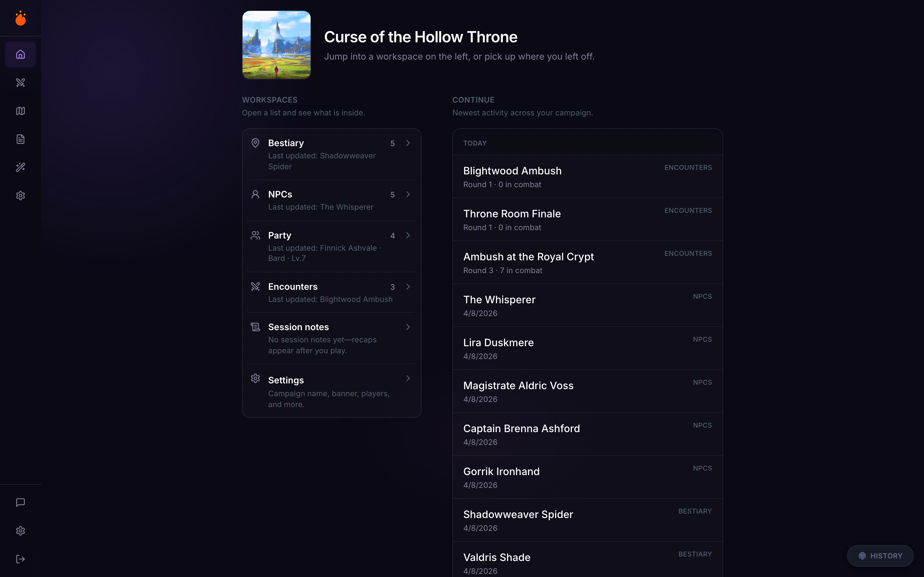Click the flame app logo
The image size is (924, 577).
tap(20, 18)
